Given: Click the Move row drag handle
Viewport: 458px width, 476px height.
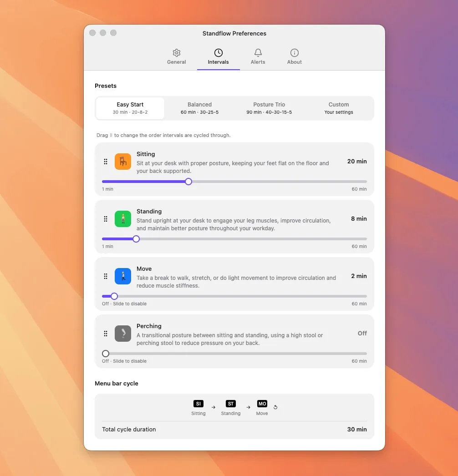Looking at the screenshot, I should 105,276.
